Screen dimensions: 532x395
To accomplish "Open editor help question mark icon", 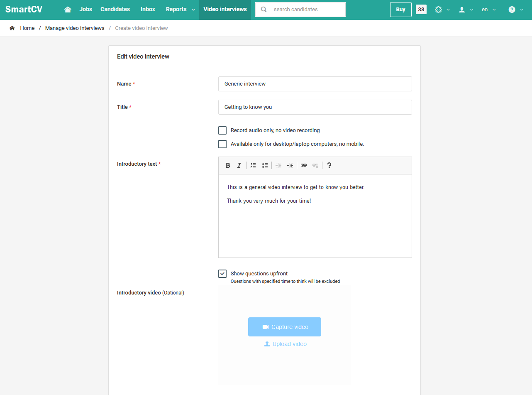I will [x=329, y=165].
